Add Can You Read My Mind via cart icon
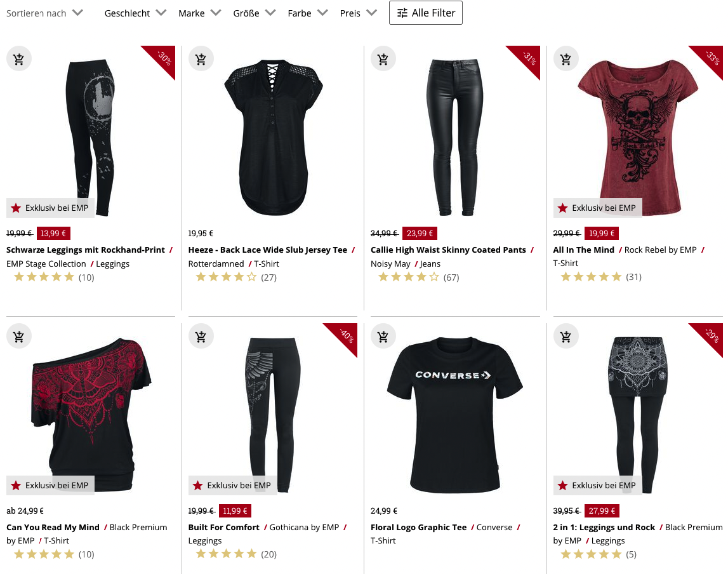Viewport: 728px width, 574px height. [x=18, y=335]
